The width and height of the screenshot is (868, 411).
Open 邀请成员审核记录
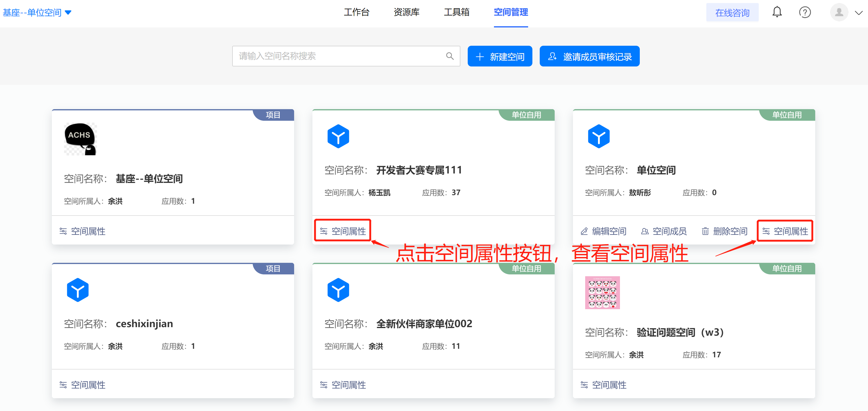(x=589, y=56)
